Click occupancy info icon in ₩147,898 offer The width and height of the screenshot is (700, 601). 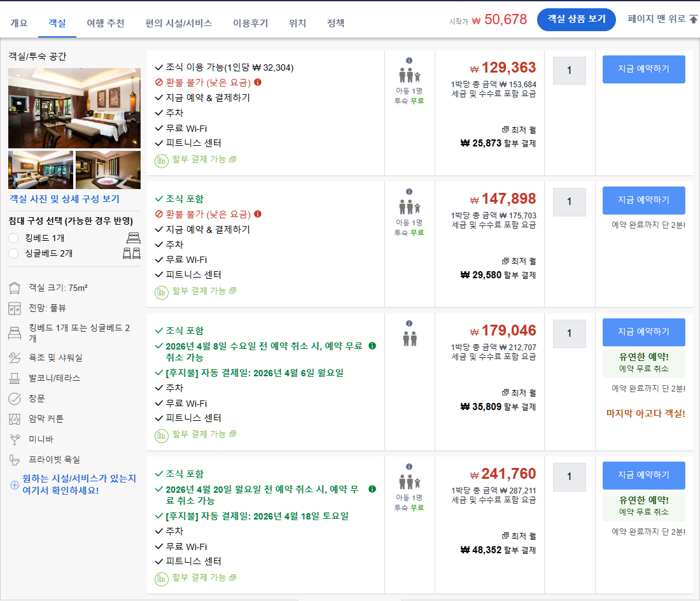tap(409, 192)
